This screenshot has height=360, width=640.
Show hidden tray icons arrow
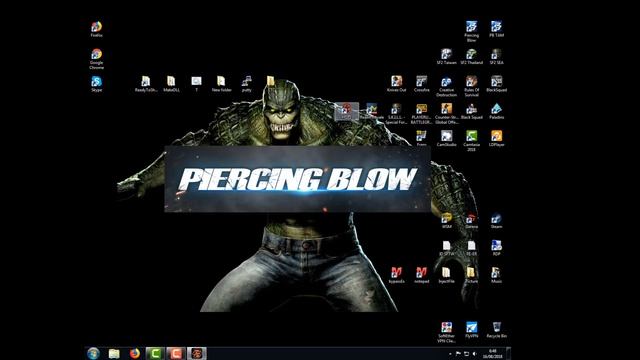[x=450, y=354]
